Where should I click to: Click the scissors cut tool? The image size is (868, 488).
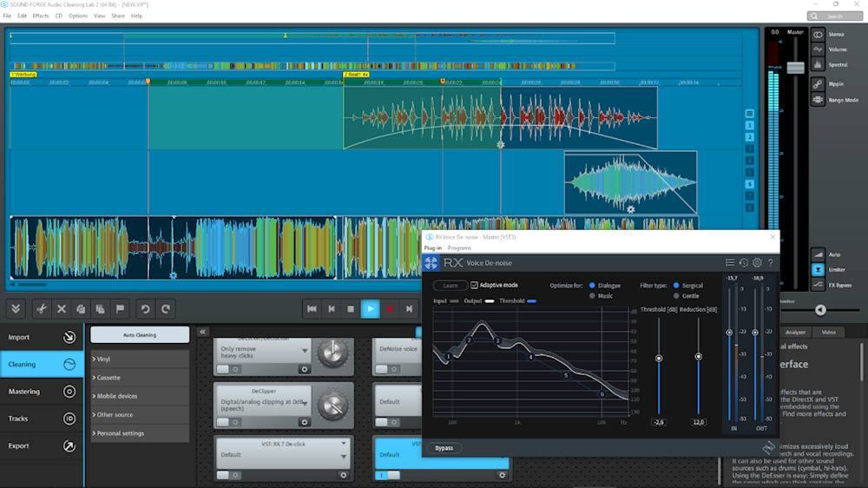[41, 308]
